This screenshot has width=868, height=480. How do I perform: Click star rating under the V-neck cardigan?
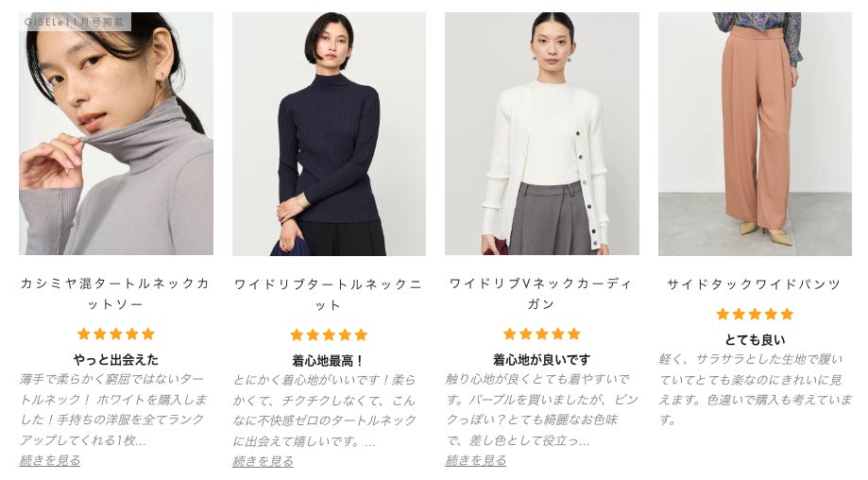[541, 334]
